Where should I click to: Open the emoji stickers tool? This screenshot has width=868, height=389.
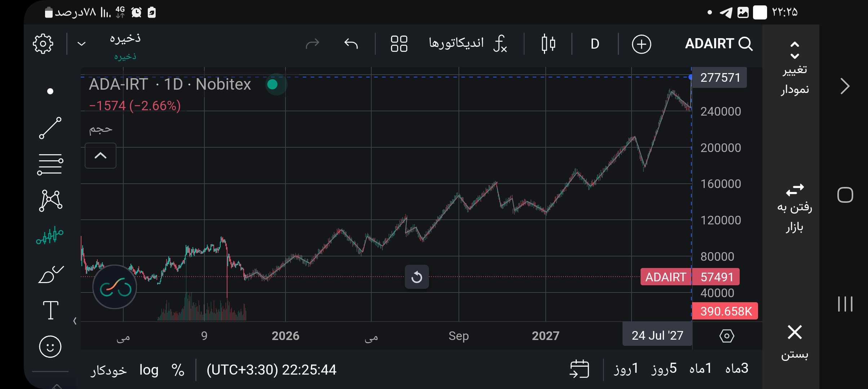(50, 346)
